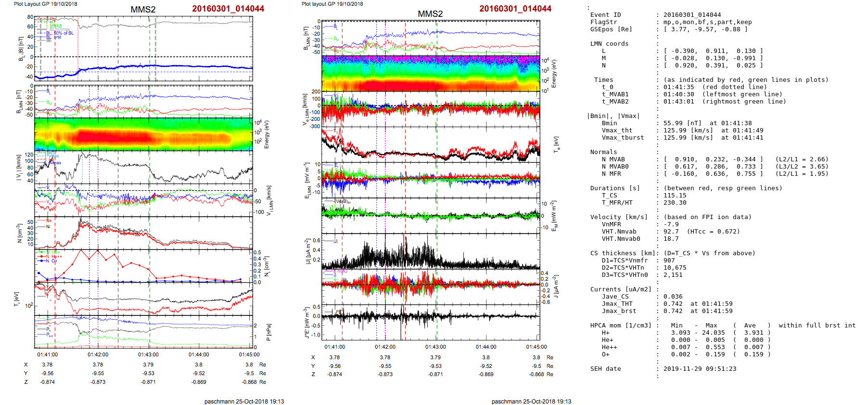Click the 'LMN coords' heading
Image resolution: width=868 pixels, height=405 pixels.
coord(609,44)
